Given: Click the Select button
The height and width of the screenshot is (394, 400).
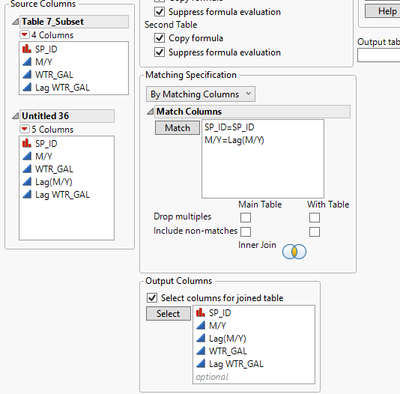Looking at the screenshot, I should 168,314.
